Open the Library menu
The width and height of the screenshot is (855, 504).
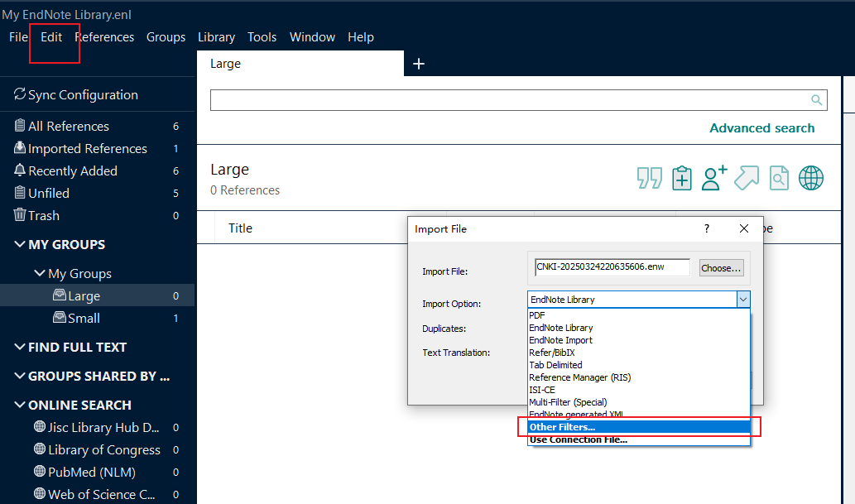[216, 37]
